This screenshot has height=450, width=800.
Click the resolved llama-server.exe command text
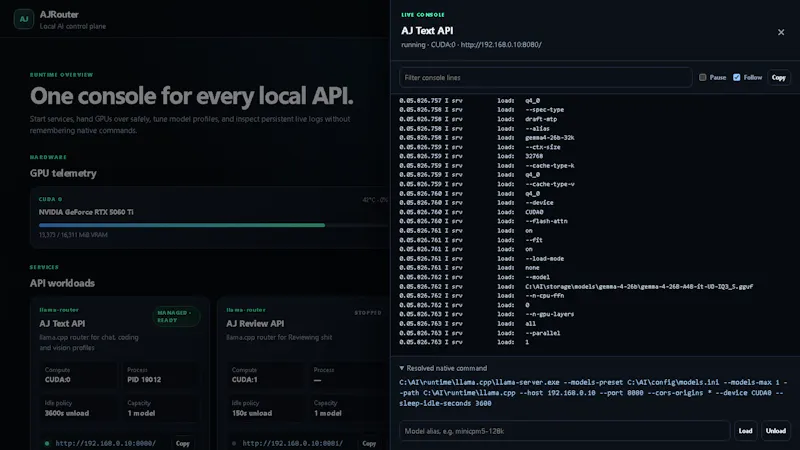(593, 393)
